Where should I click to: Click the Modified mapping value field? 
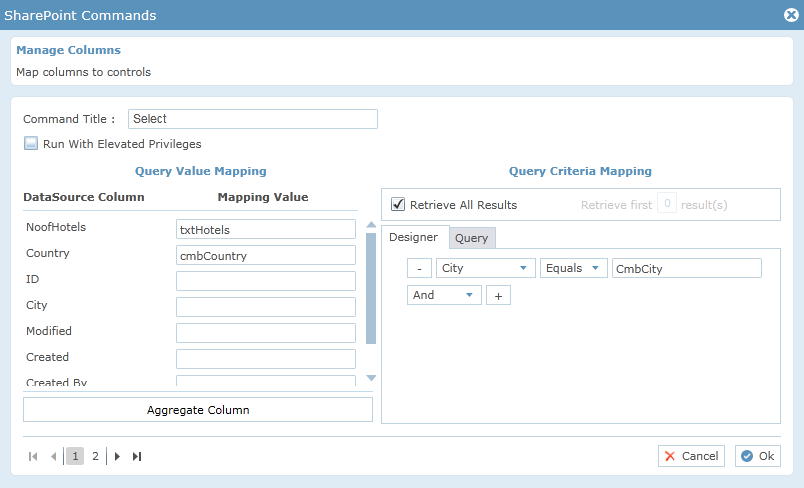tap(266, 333)
